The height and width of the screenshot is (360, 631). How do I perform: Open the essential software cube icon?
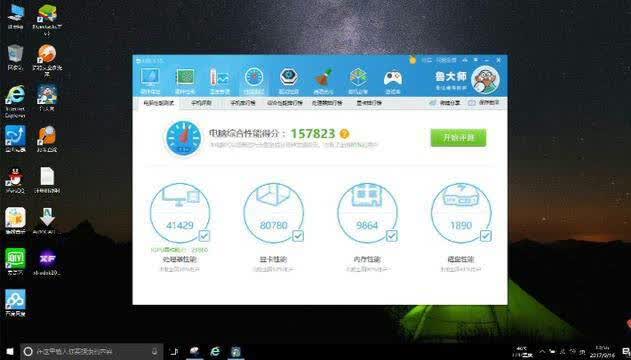[358, 80]
